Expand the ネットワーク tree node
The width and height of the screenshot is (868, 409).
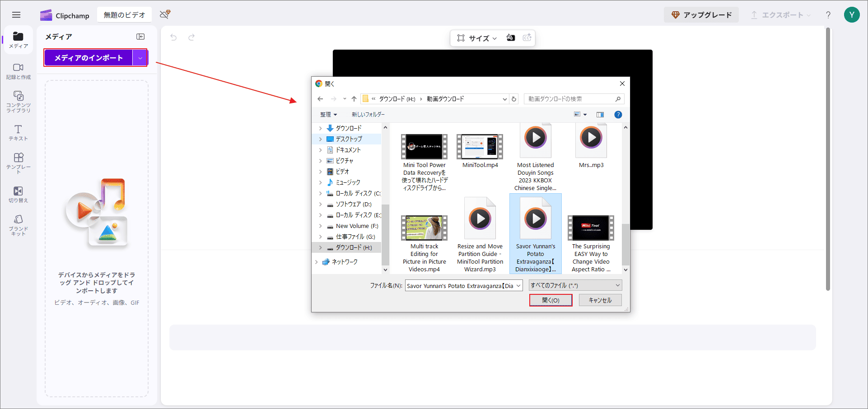pyautogui.click(x=316, y=262)
